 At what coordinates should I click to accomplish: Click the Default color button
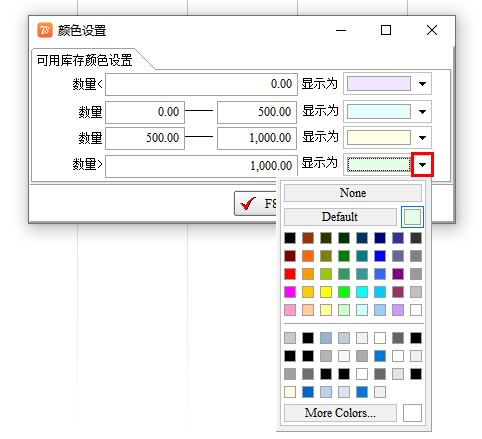click(x=340, y=217)
